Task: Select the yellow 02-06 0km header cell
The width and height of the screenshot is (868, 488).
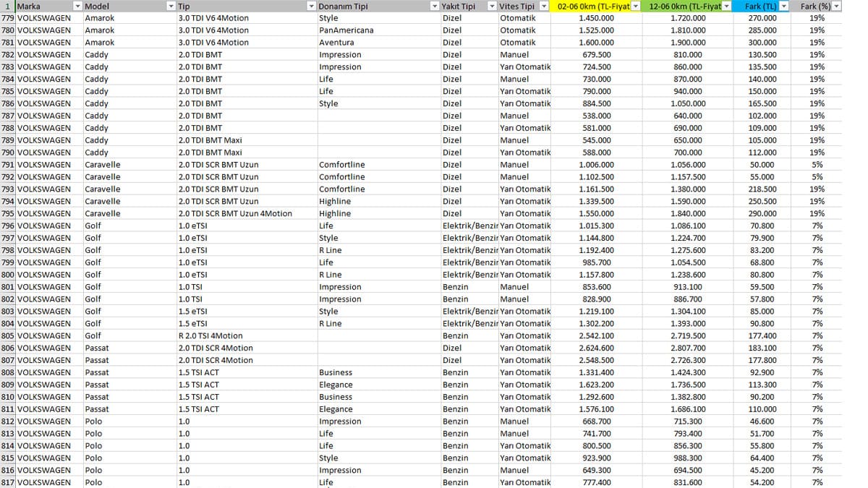Action: click(x=596, y=6)
